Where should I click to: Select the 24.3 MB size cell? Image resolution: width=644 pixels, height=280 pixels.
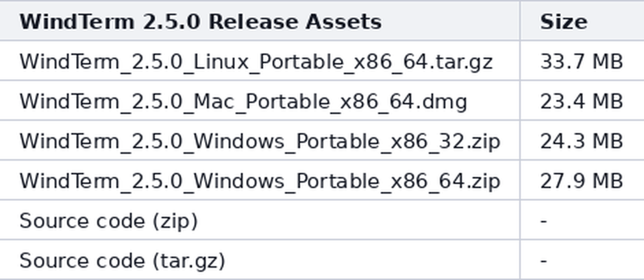click(x=582, y=141)
